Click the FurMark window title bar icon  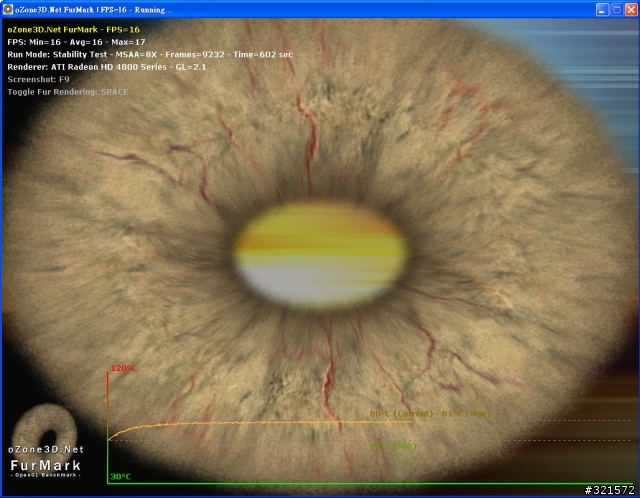pos(8,9)
